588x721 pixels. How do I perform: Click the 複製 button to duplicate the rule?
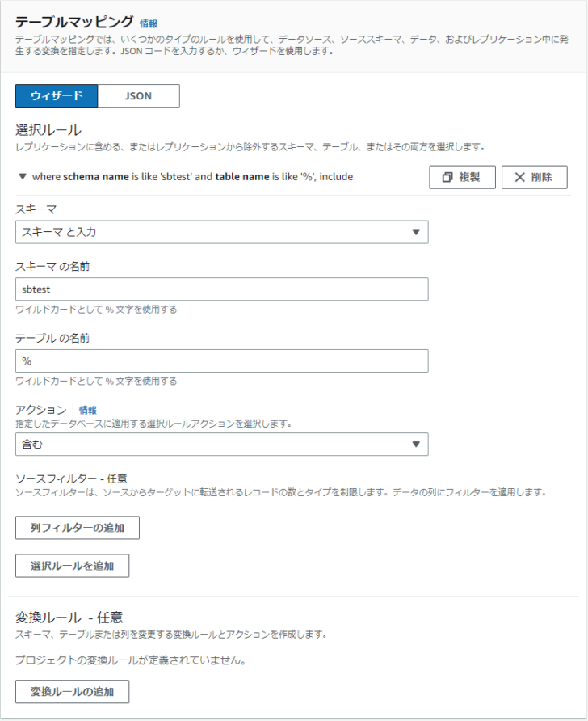point(461,176)
